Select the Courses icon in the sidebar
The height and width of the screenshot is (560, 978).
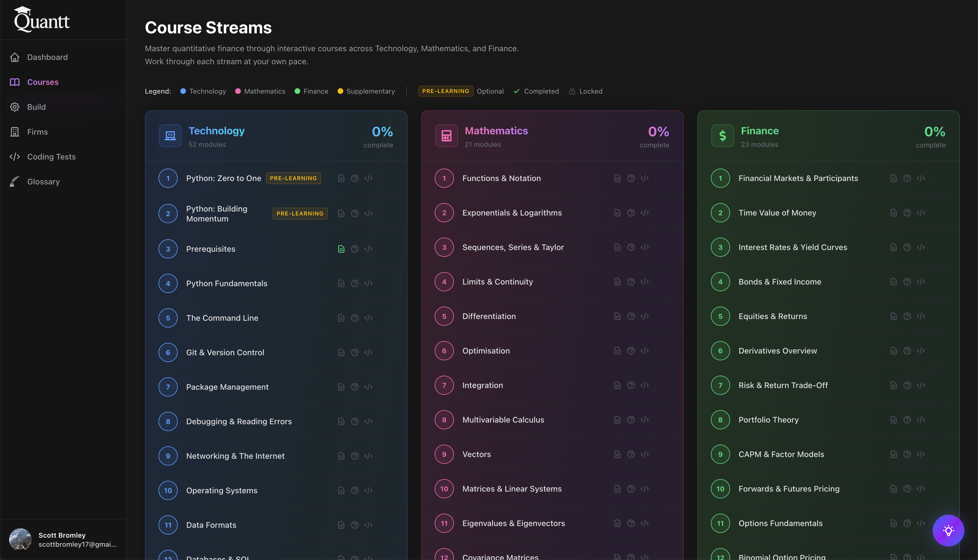pos(15,82)
